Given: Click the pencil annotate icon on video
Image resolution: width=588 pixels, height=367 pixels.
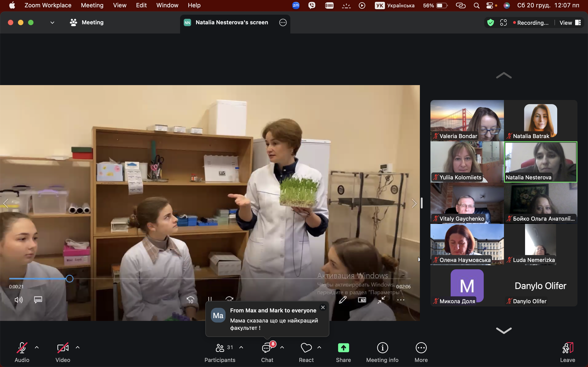Looking at the screenshot, I should pyautogui.click(x=343, y=300).
